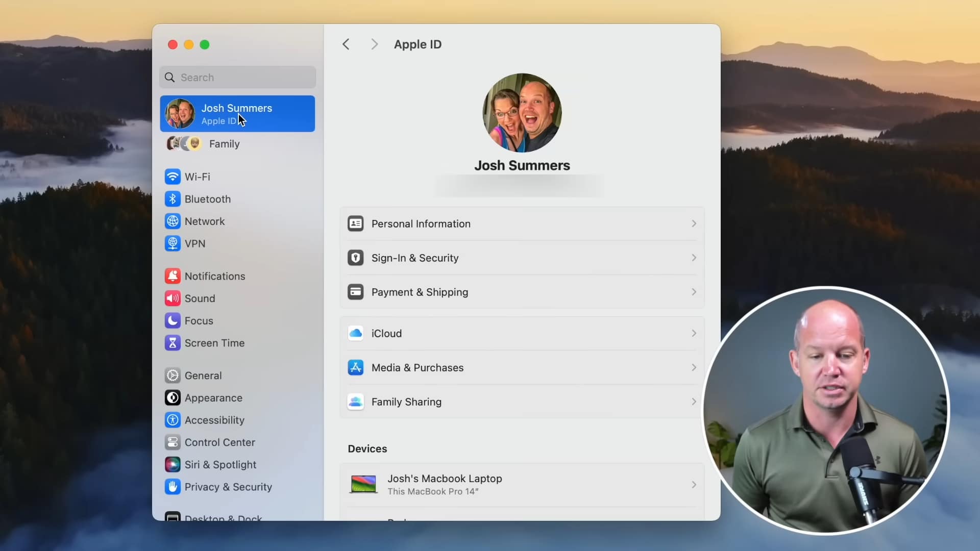980x551 pixels.
Task: Click the Josh Summers profile picture
Action: [522, 112]
